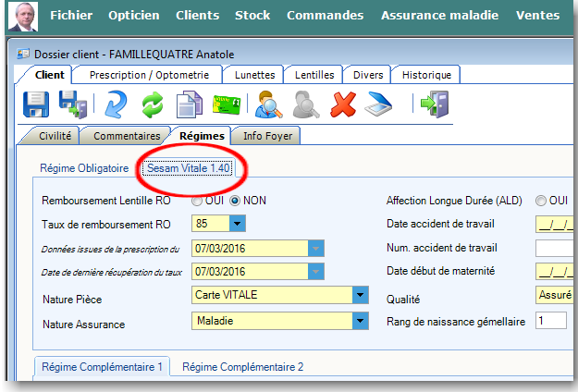Select OUI for Remboursement Lentille RO
This screenshot has height=392, width=578.
point(197,201)
